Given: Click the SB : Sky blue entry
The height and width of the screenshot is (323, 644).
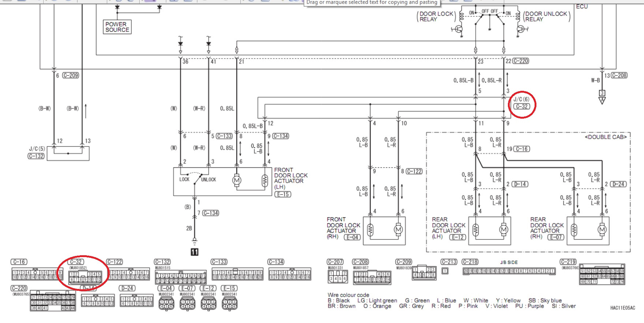Looking at the screenshot, I should point(545,300).
